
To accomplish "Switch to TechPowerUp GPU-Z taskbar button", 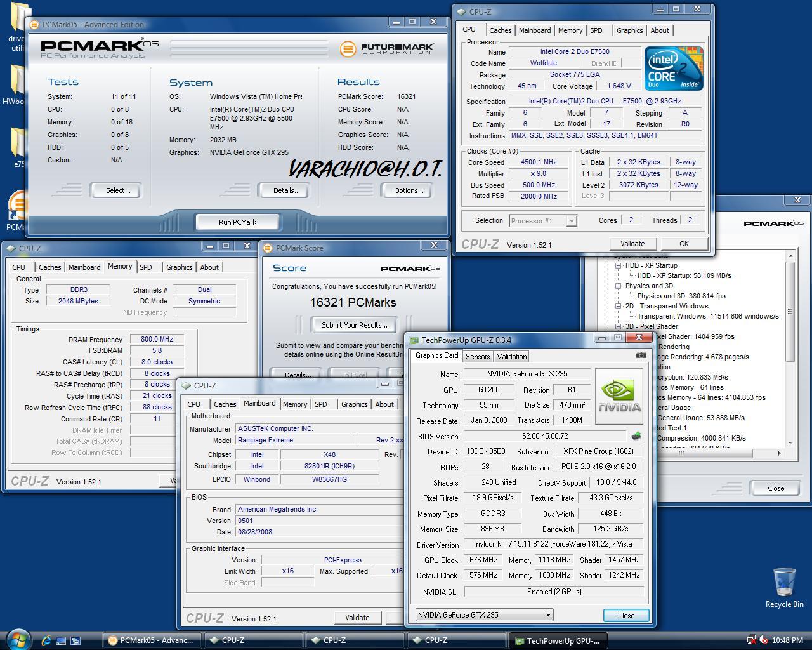I will pos(558,640).
